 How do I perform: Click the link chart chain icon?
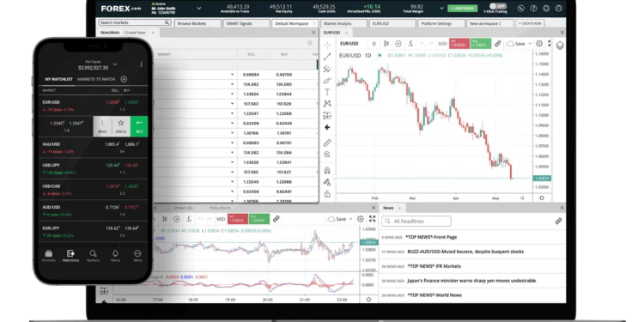(497, 44)
